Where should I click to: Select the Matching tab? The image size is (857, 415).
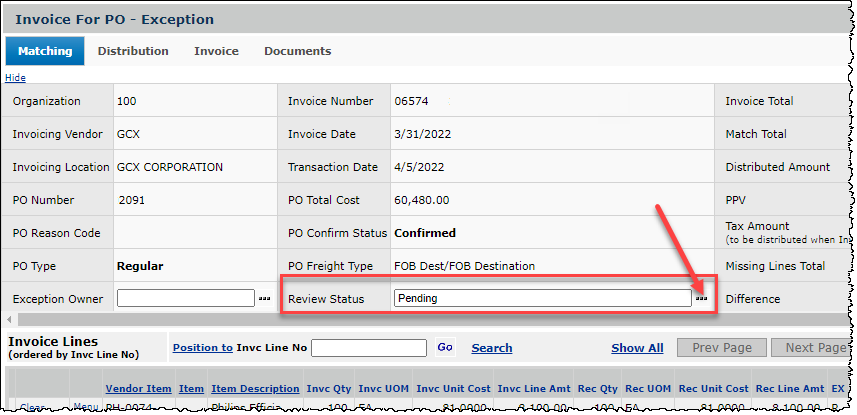pyautogui.click(x=45, y=51)
